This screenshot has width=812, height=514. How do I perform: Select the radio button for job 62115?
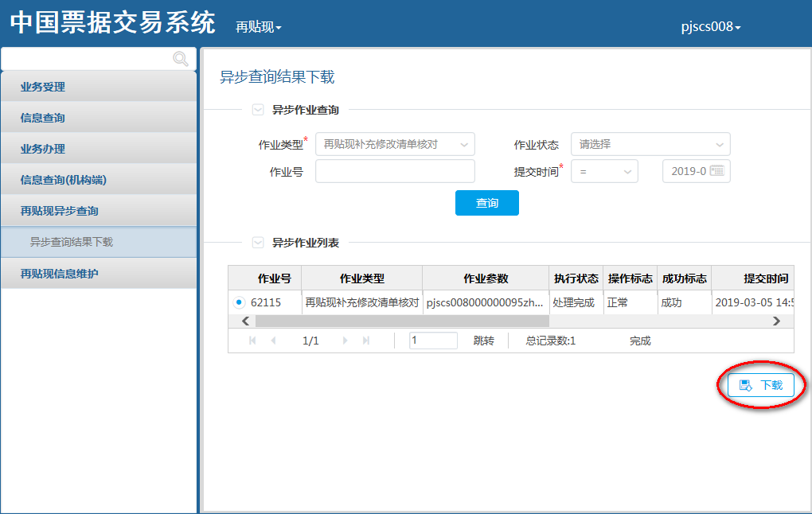(239, 302)
